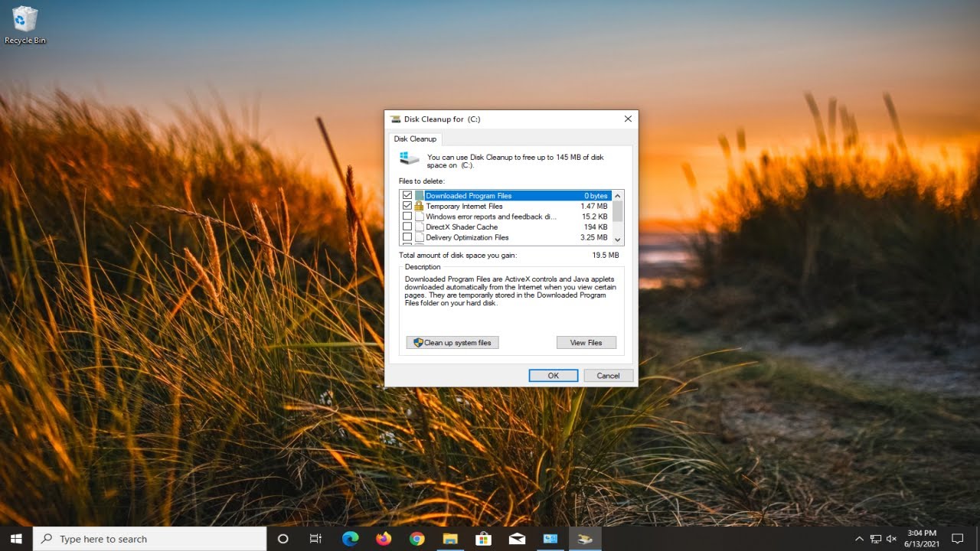Screen dimensions: 980x551
Task: Open the notification center icon
Action: click(957, 539)
